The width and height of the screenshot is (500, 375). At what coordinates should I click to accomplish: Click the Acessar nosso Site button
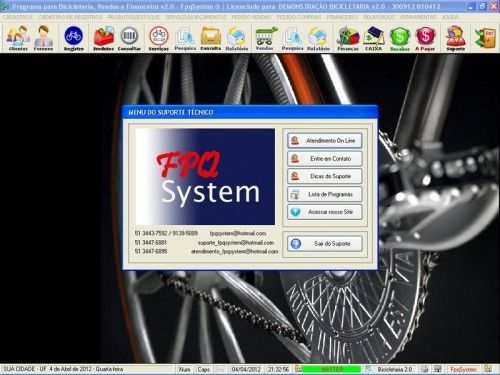[x=325, y=212]
